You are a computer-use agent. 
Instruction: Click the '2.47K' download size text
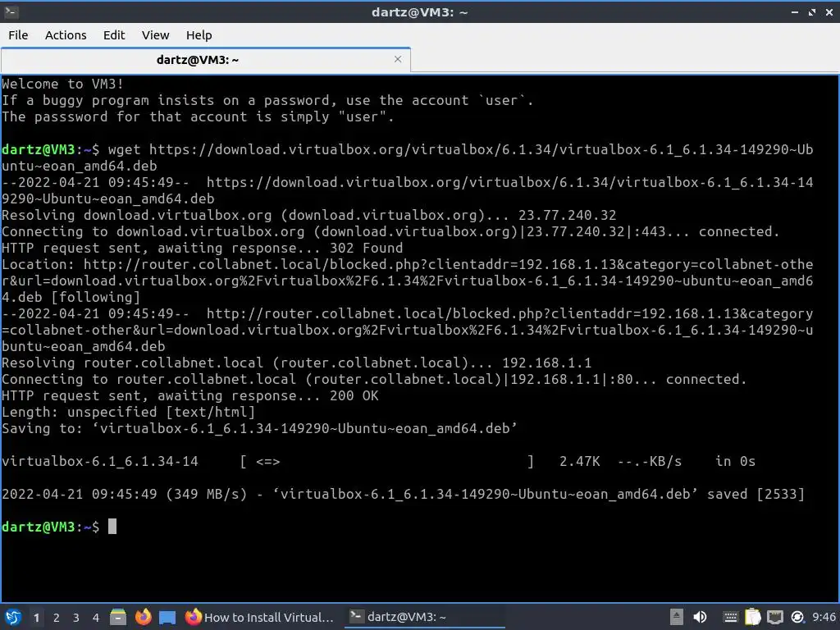click(580, 461)
